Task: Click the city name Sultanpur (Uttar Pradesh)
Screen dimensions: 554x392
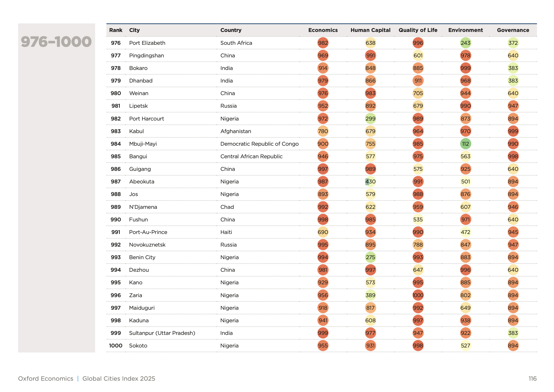Action: coord(162,333)
